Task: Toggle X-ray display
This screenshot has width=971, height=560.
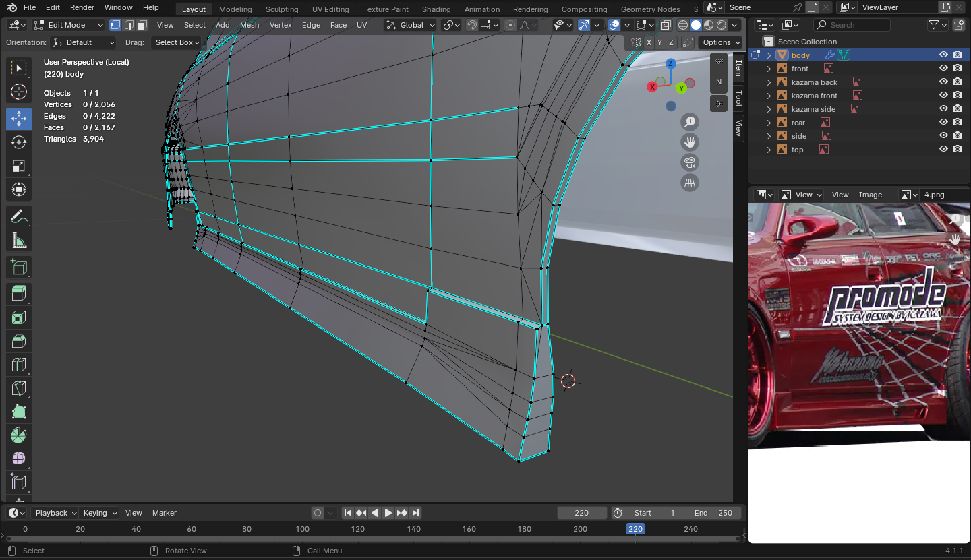Action: click(666, 25)
